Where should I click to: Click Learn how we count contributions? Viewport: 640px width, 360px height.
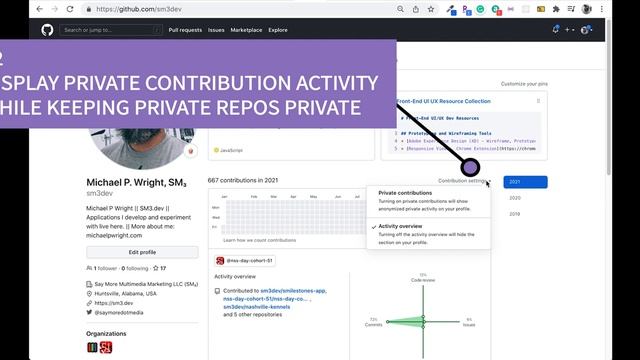tap(260, 240)
